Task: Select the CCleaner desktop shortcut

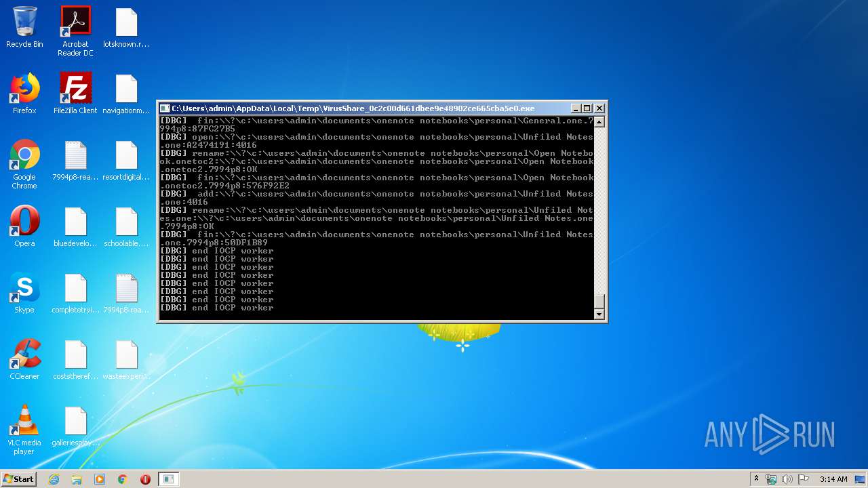Action: [24, 360]
